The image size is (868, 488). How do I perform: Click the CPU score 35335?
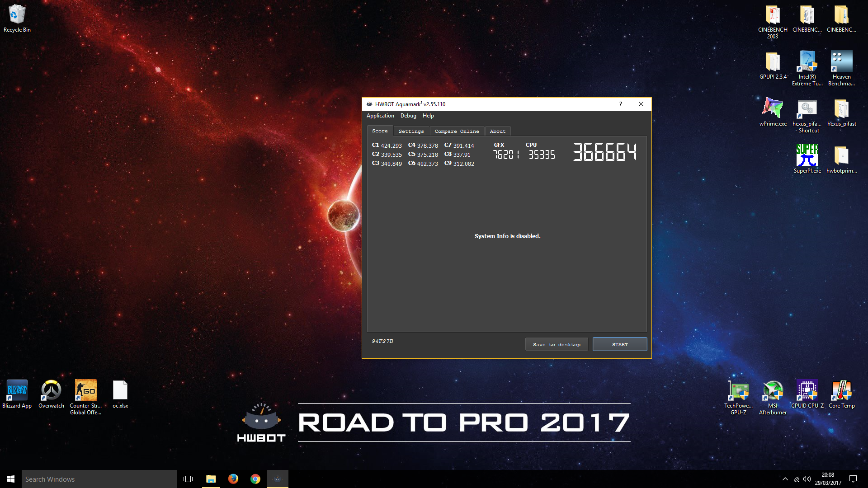pyautogui.click(x=542, y=155)
